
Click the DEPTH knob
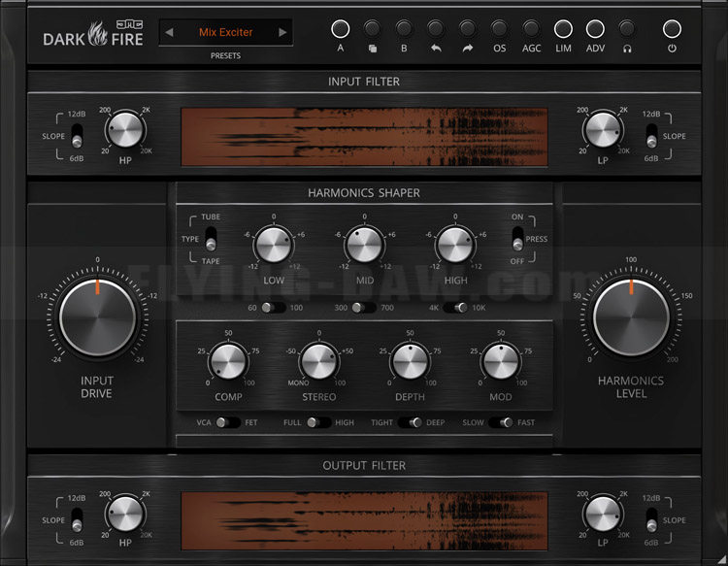click(x=410, y=361)
